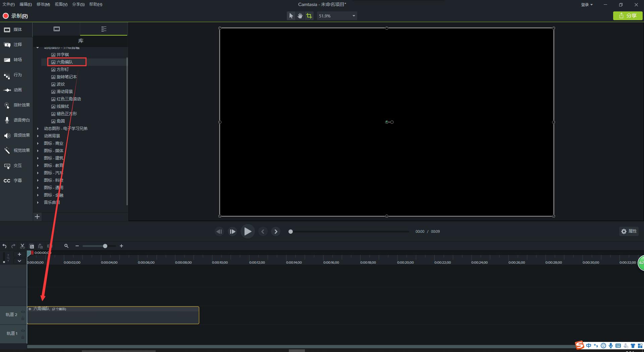
Task: Activate the pan hand tool
Action: click(x=300, y=16)
